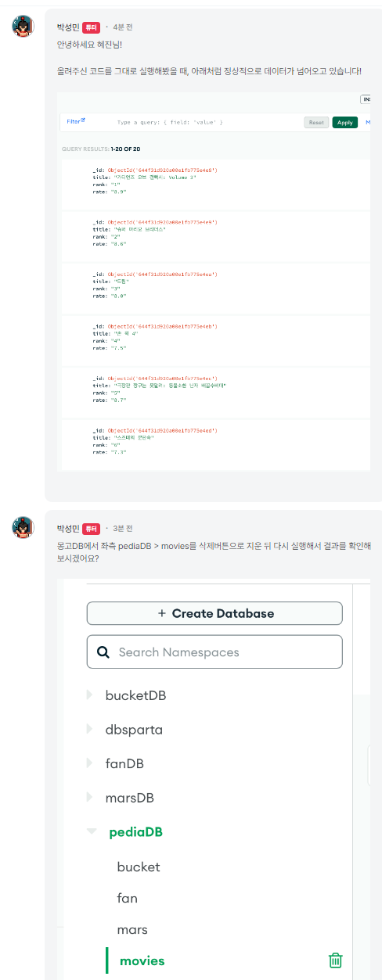
Task: Open the query results screenshot thumbnail
Action: [x=214, y=282]
